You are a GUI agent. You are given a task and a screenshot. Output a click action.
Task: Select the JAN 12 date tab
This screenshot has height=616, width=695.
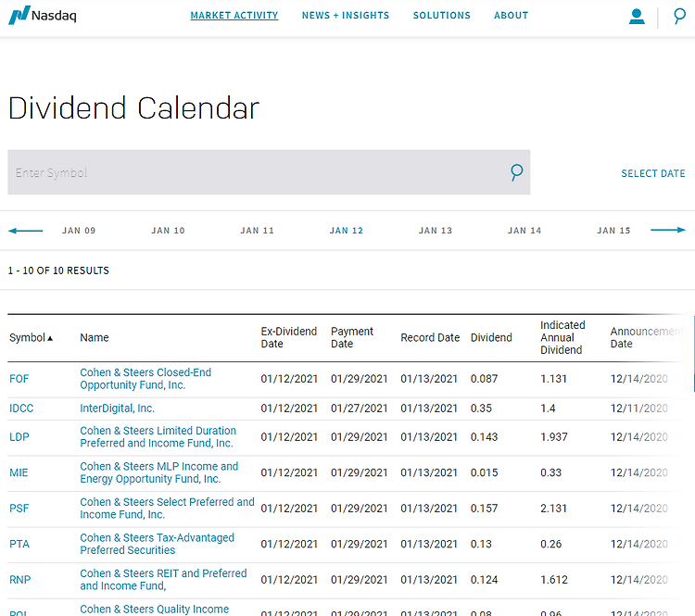point(347,231)
